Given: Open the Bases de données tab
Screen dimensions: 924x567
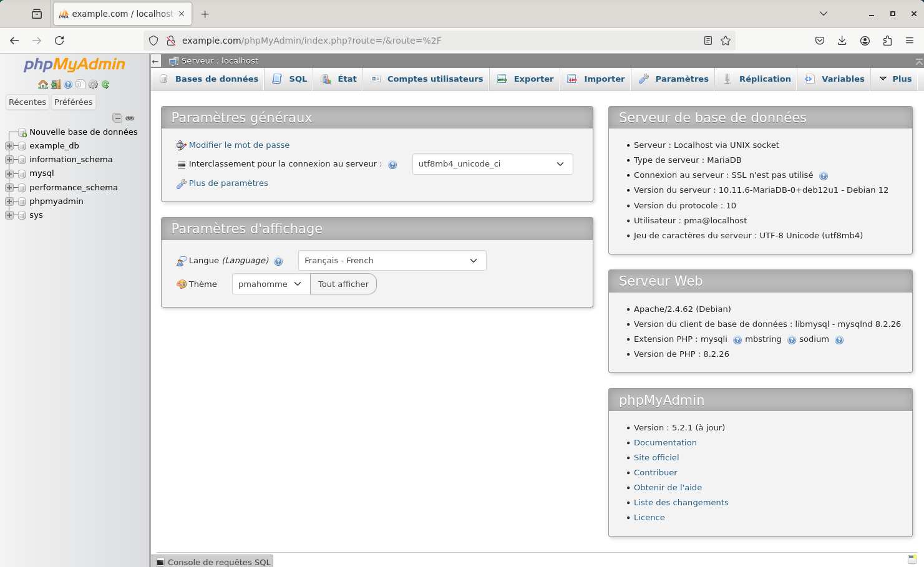Looking at the screenshot, I should (x=209, y=79).
